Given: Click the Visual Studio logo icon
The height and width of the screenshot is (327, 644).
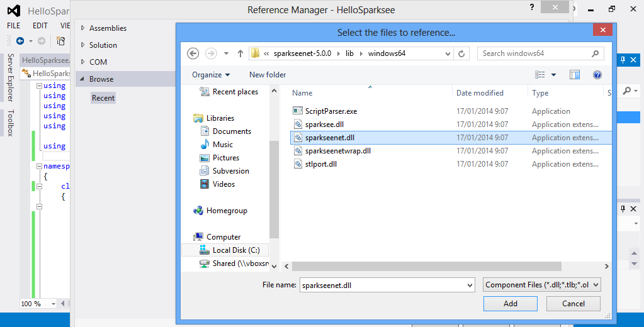Looking at the screenshot, I should (x=14, y=10).
